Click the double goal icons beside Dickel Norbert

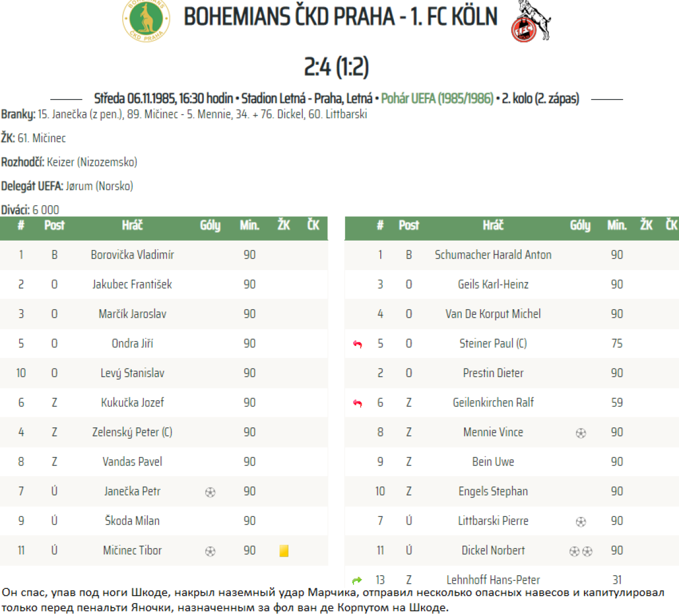click(581, 551)
